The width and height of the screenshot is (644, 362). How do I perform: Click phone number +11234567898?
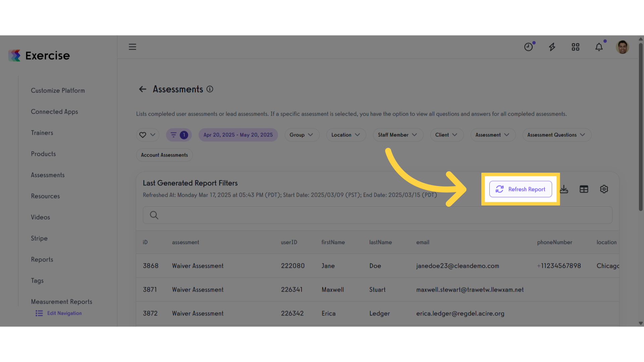pos(559,266)
